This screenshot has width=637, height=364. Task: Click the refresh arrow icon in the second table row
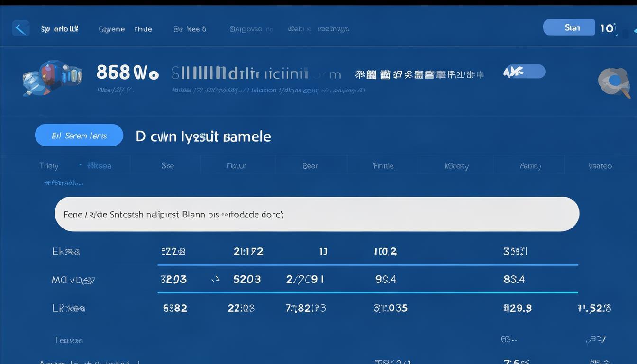216,279
